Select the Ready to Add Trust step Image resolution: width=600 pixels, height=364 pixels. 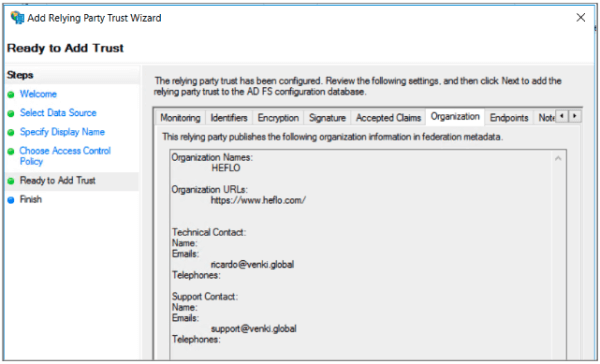(x=58, y=181)
